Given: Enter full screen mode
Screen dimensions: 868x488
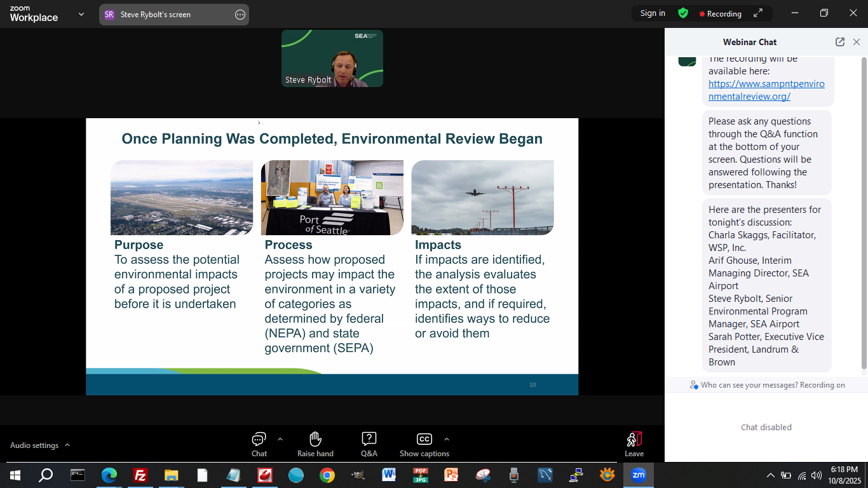Looking at the screenshot, I should pos(758,13).
